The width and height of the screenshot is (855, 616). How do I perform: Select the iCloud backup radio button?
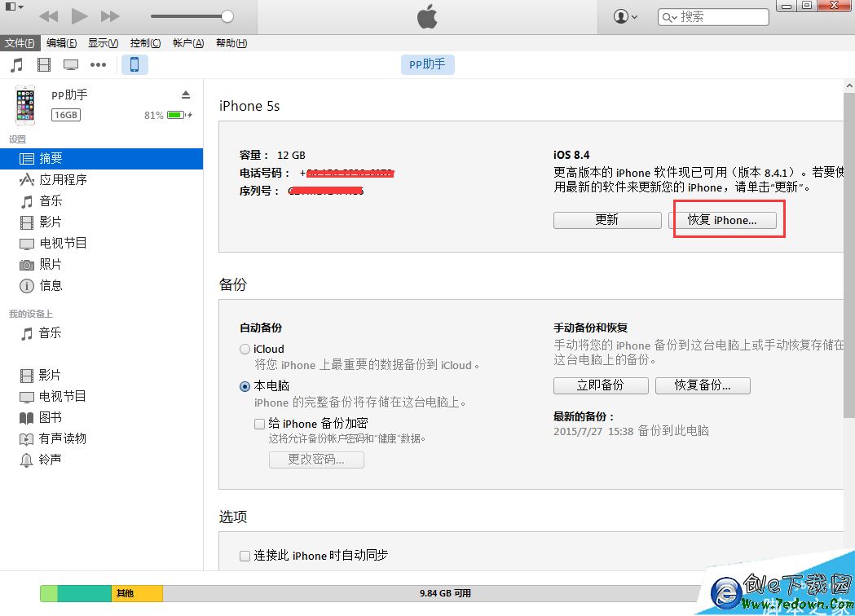click(245, 349)
